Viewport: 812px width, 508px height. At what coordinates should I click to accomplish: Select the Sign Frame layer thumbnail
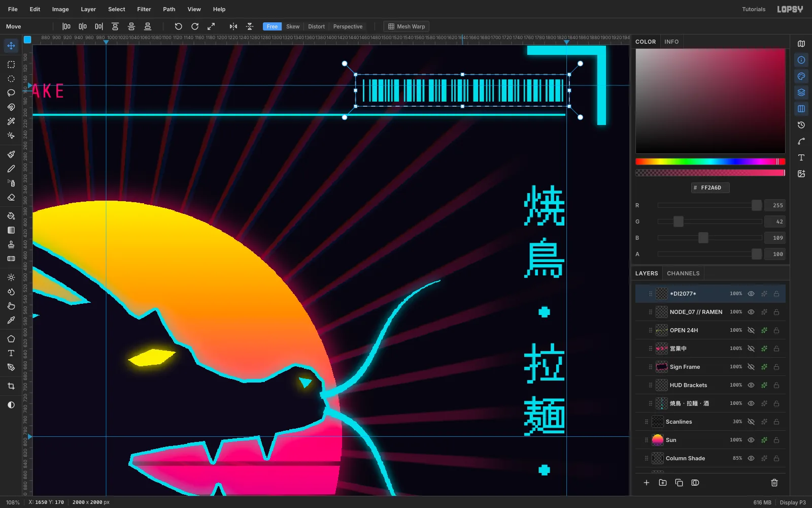tap(662, 367)
